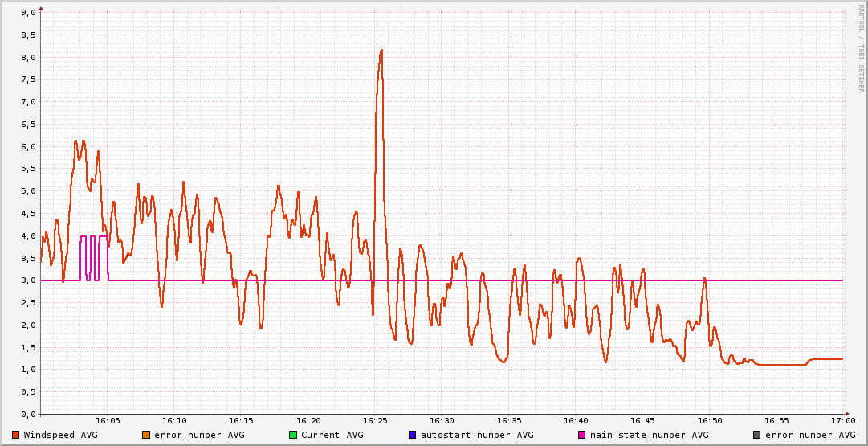
Task: Select the 'Current AVG' legend label
Action: coord(332,435)
